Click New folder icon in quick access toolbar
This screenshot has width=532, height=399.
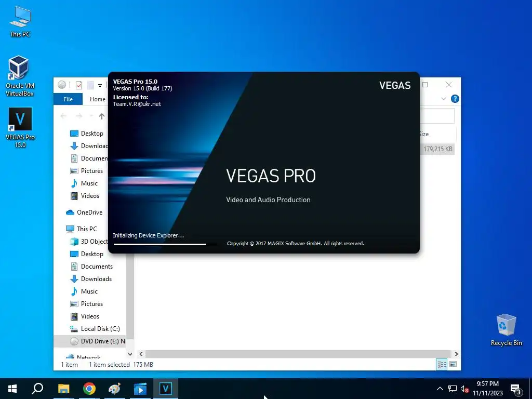coord(90,85)
